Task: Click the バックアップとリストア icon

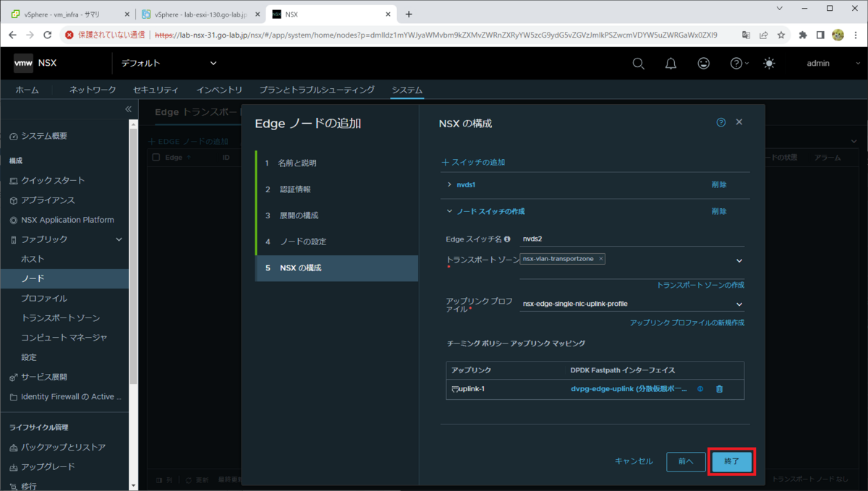Action: (x=14, y=448)
